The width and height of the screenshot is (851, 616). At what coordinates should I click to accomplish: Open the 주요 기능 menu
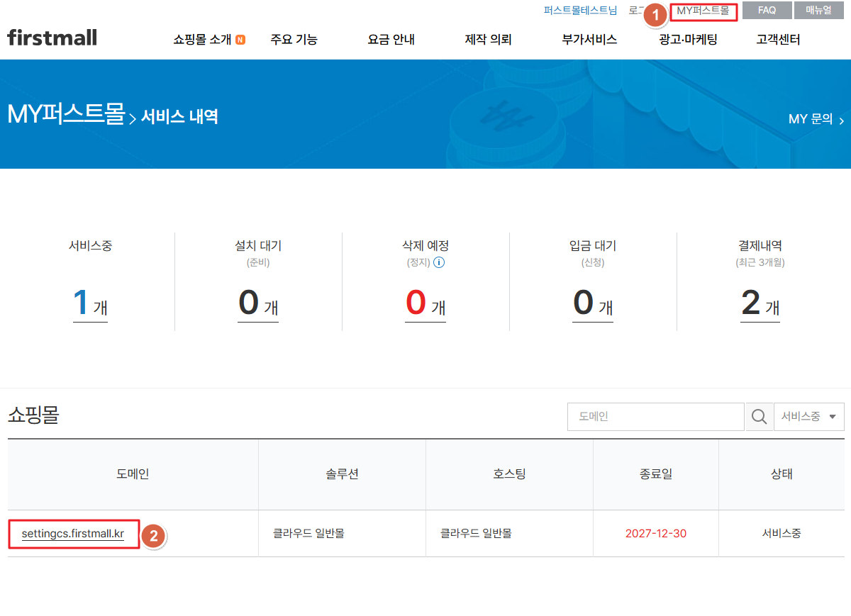294,40
